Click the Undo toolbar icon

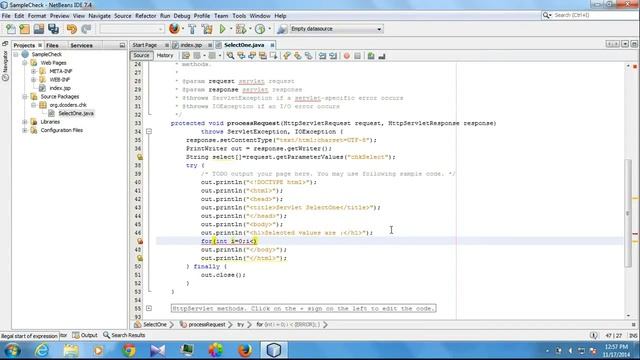click(x=72, y=29)
